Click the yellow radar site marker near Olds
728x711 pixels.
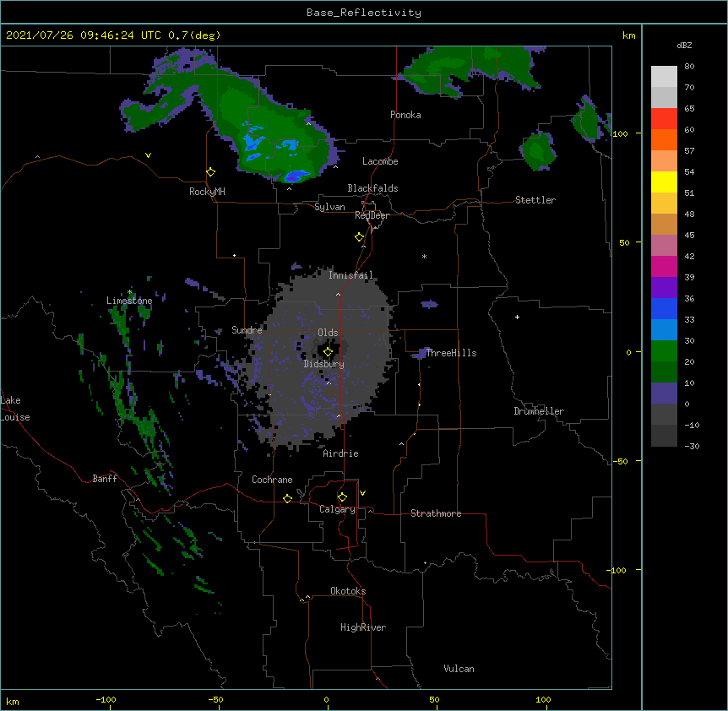[328, 352]
